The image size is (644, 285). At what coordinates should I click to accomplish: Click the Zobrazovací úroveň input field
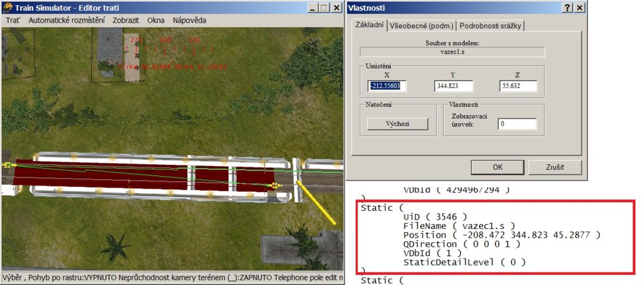point(517,123)
